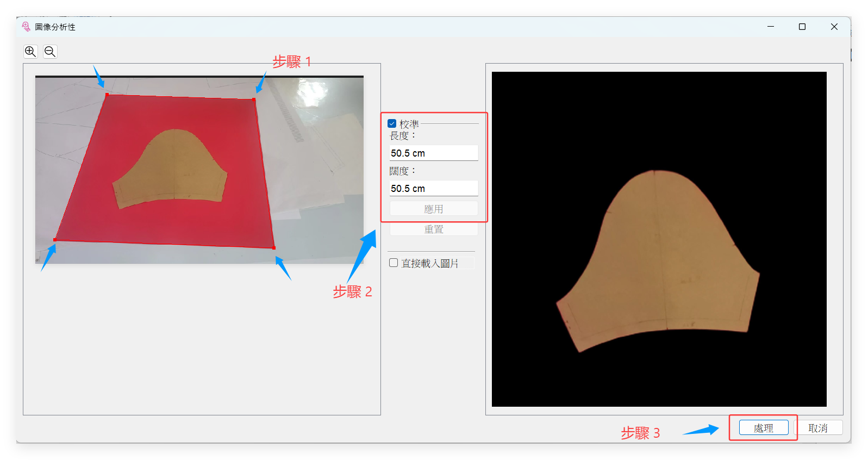Viewport: 868px width, 460px height.
Task: Select the top-right red corner handle
Action: 254,100
